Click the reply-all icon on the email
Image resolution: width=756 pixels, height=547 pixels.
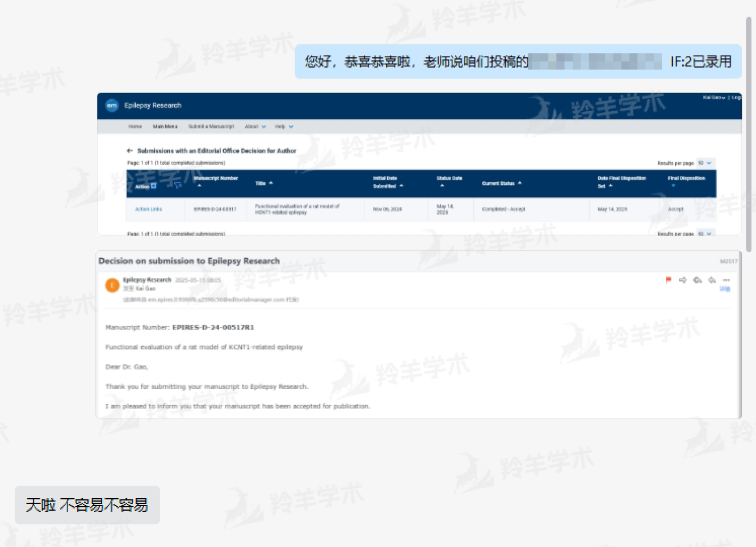pyautogui.click(x=698, y=280)
